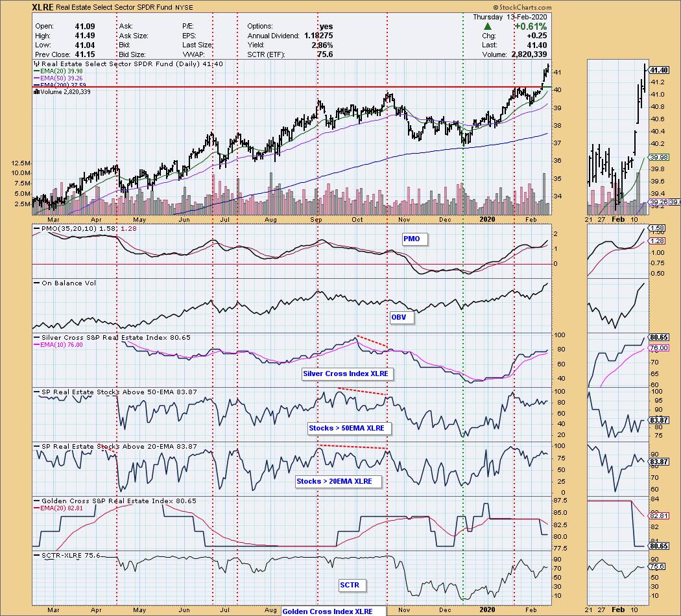Select the SCTR (ETF) value 75.6 in the header
Image resolution: width=681 pixels, height=616 pixels.
coord(325,54)
